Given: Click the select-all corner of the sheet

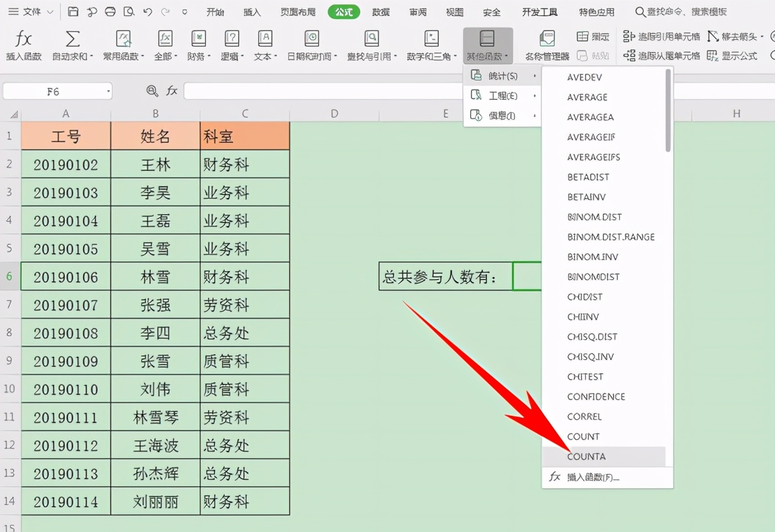Looking at the screenshot, I should pos(10,114).
